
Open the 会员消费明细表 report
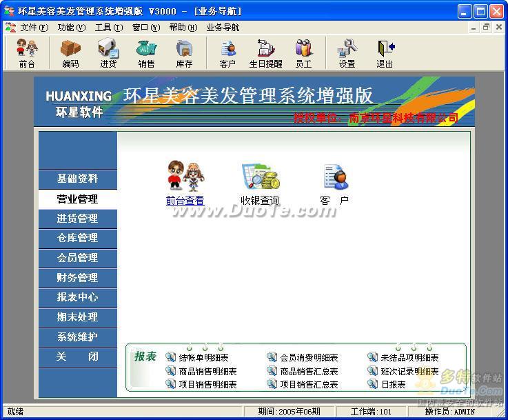[x=309, y=357]
